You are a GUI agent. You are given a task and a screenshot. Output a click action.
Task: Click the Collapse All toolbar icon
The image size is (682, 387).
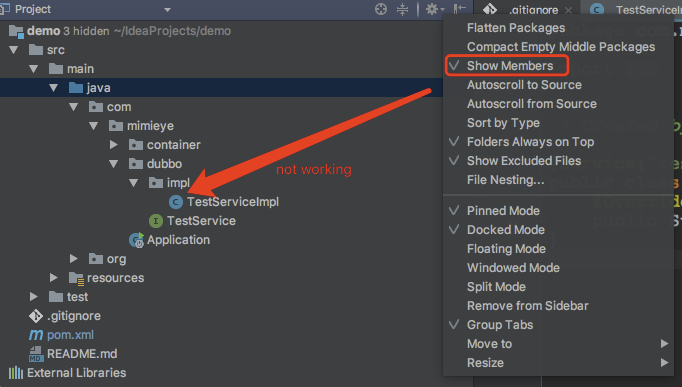(403, 9)
